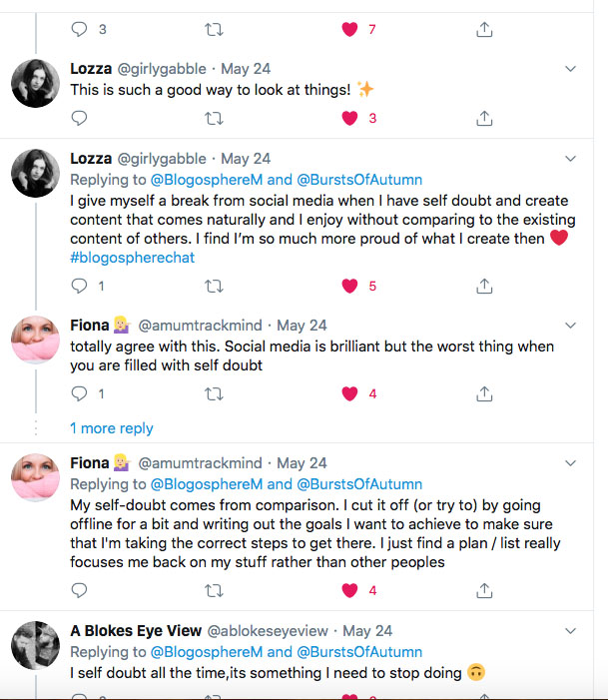
Task: Open options chevron on A Blokes Eye View tweet
Action: click(570, 631)
